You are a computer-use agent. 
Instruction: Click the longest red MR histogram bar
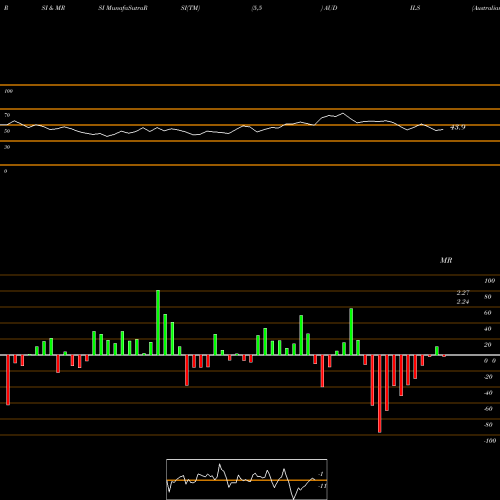click(x=380, y=394)
